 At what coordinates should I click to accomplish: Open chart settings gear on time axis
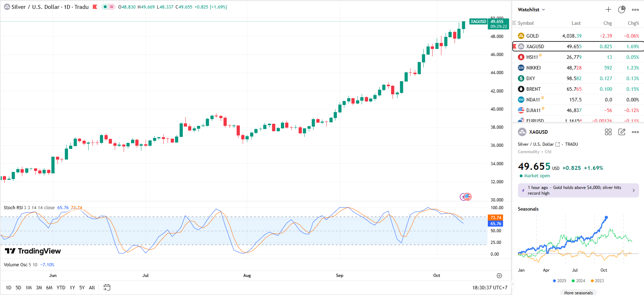click(x=499, y=275)
